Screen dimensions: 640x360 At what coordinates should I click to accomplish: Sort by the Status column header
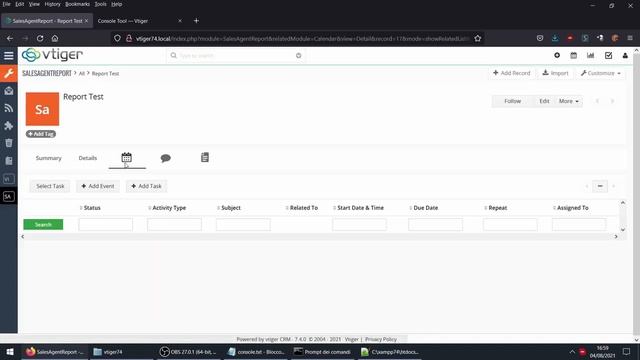[x=92, y=208]
